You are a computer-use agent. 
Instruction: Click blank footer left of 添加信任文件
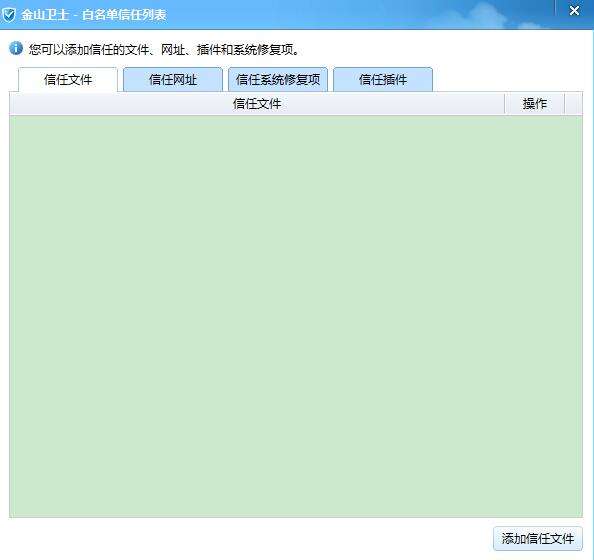(x=250, y=538)
